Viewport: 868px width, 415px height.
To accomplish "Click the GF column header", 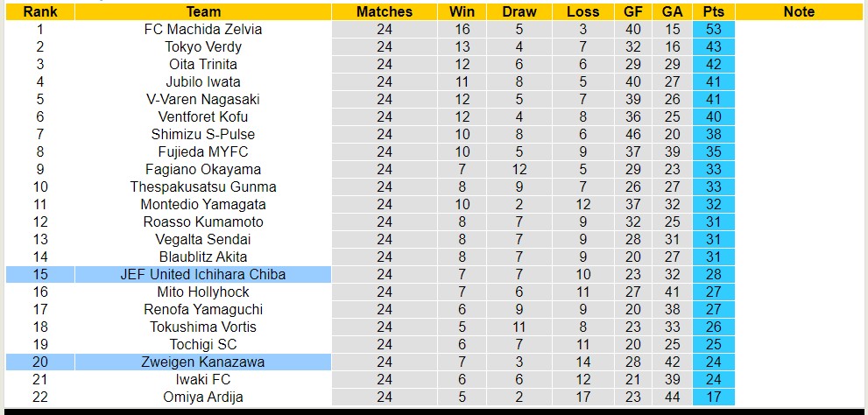I will (633, 11).
